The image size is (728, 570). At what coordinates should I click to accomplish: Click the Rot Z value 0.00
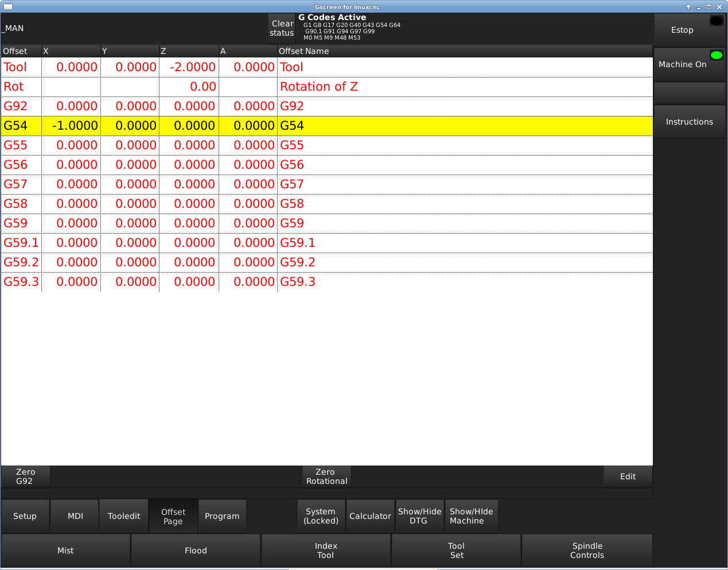click(203, 87)
